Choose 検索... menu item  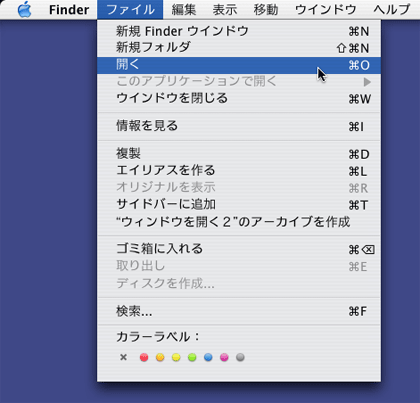(x=239, y=311)
